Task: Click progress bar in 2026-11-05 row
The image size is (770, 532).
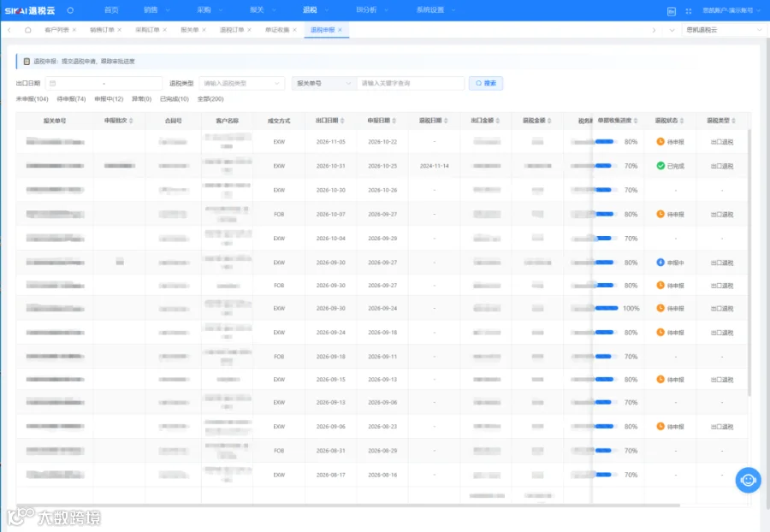Action: [x=607, y=142]
